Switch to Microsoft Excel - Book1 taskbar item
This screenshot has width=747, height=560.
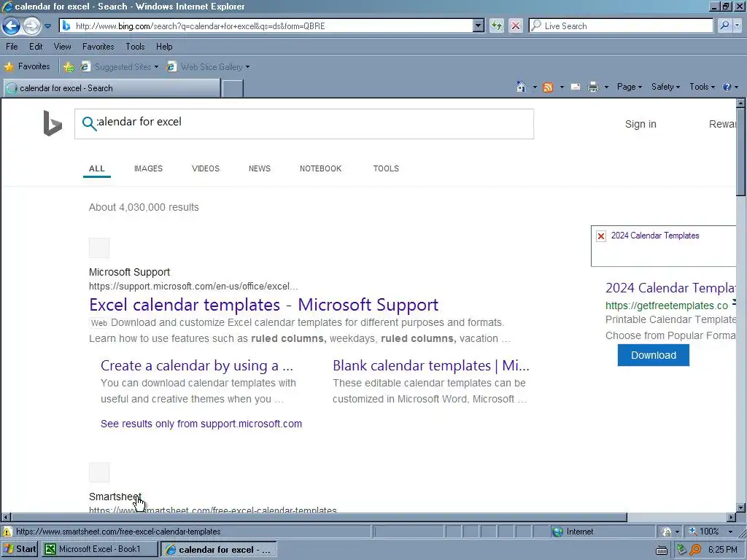click(99, 549)
